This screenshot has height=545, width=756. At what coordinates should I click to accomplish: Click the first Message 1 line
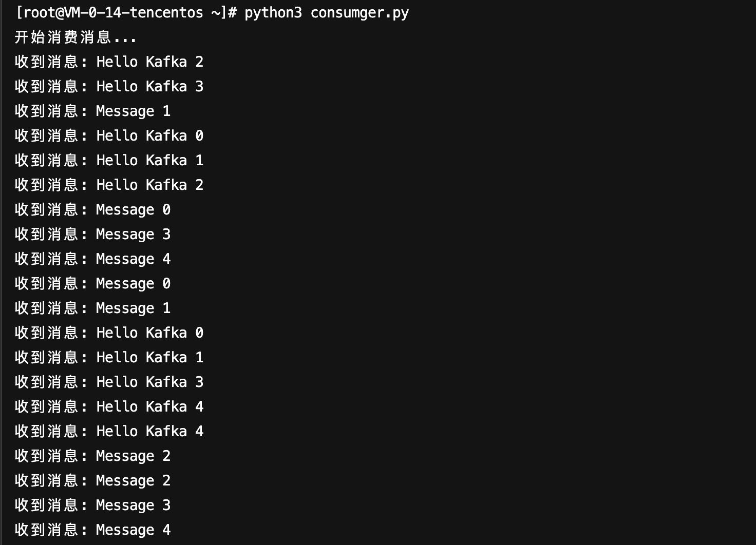[92, 111]
